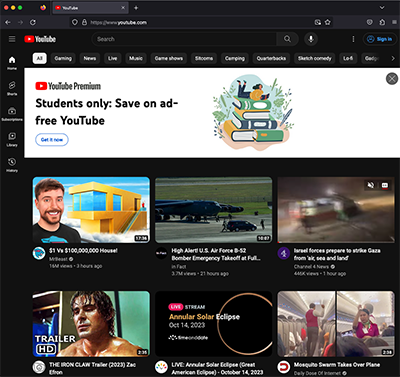
Task: Start voice search with microphone icon
Action: coord(311,39)
